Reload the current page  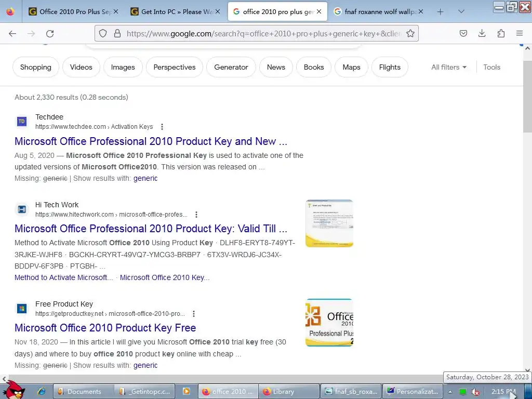point(50,33)
